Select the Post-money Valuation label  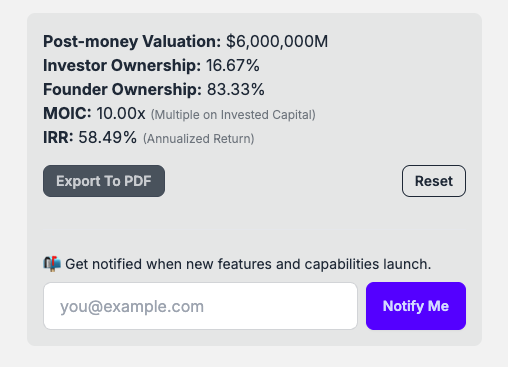(x=132, y=42)
